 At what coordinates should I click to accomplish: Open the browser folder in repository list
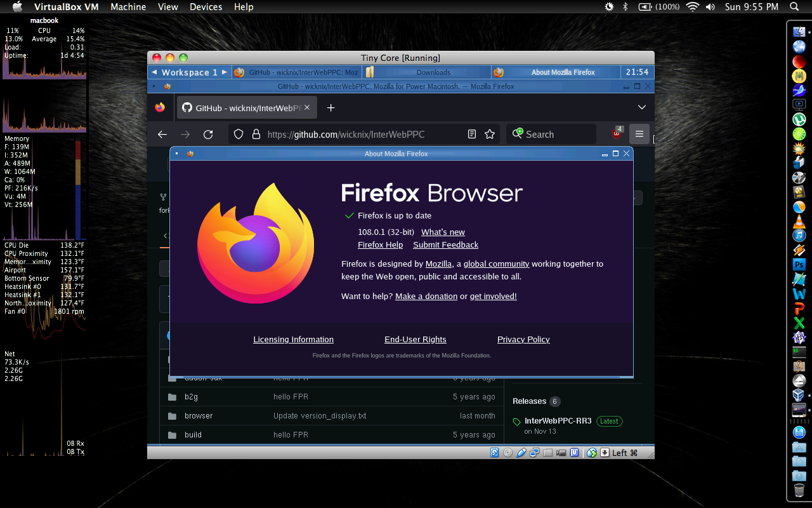pos(199,416)
